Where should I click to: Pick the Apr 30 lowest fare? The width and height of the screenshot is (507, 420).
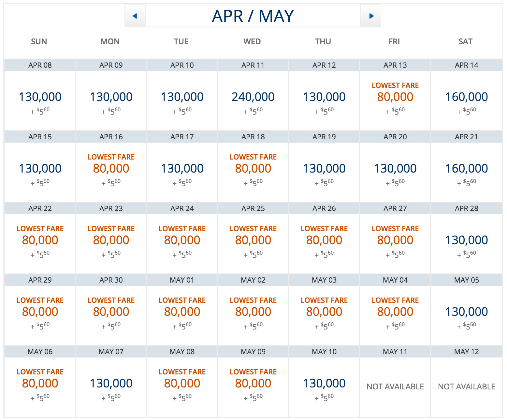[111, 312]
